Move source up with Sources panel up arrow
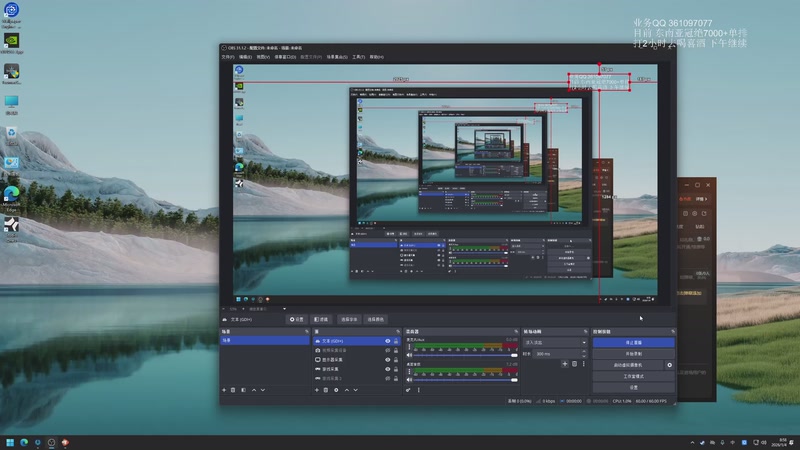The width and height of the screenshot is (800, 450). [347, 390]
